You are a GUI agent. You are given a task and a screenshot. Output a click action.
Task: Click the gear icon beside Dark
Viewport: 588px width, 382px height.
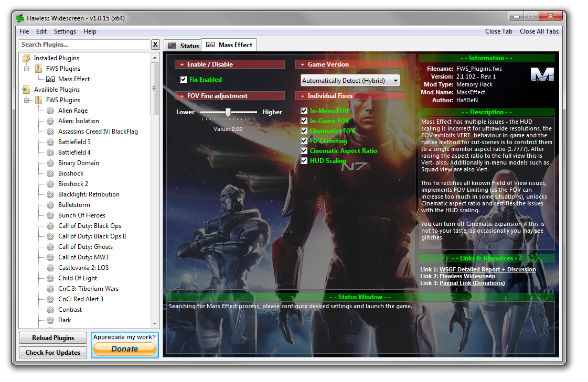50,320
